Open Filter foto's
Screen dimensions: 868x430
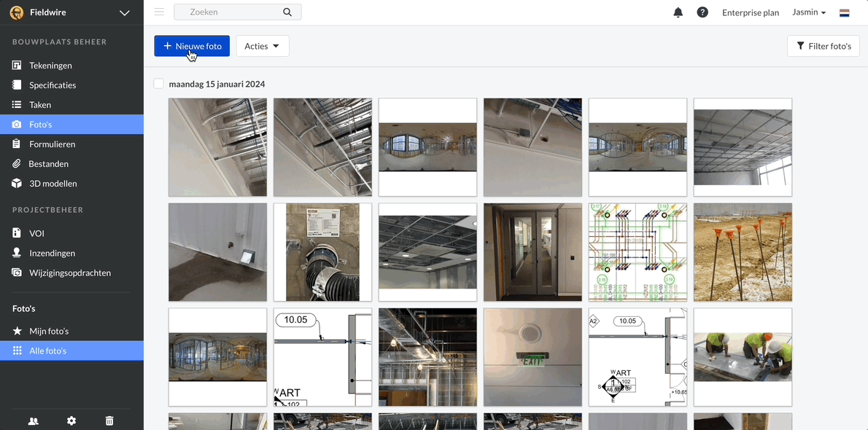823,45
